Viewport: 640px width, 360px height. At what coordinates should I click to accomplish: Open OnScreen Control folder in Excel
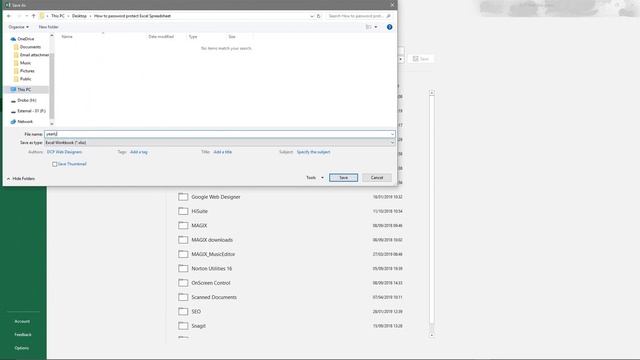pyautogui.click(x=291, y=283)
